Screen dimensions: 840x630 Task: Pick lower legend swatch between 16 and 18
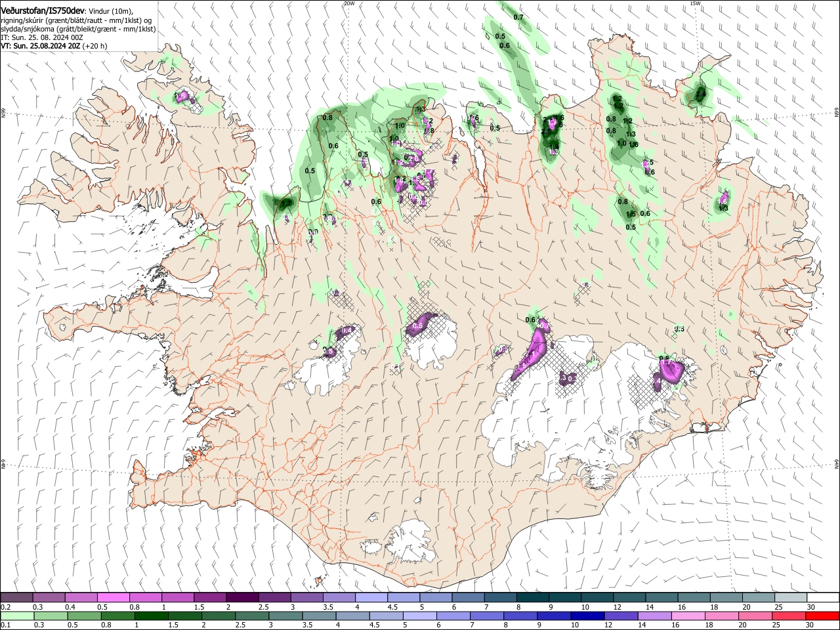(689, 616)
